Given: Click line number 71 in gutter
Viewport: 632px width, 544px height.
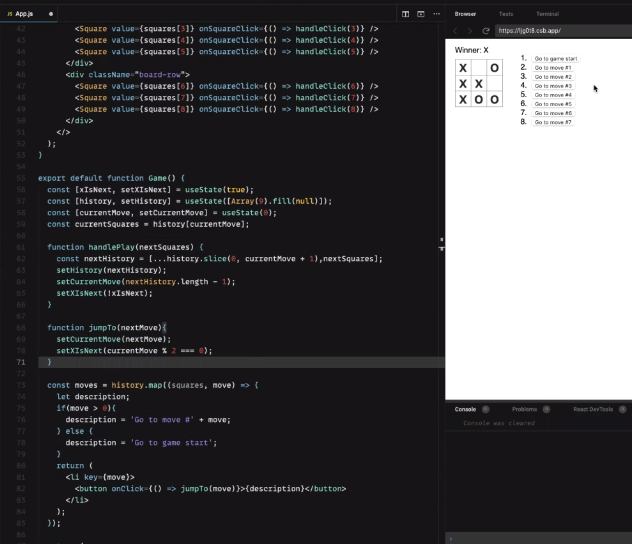Looking at the screenshot, I should click(x=21, y=362).
